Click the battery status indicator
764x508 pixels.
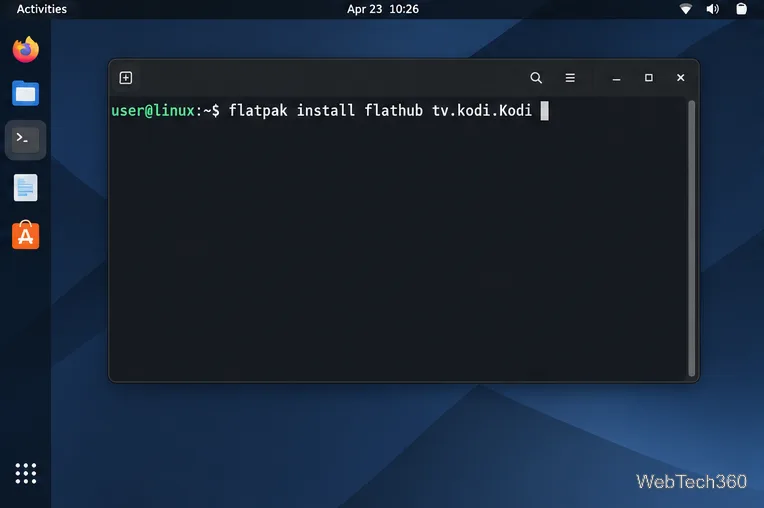(x=741, y=9)
